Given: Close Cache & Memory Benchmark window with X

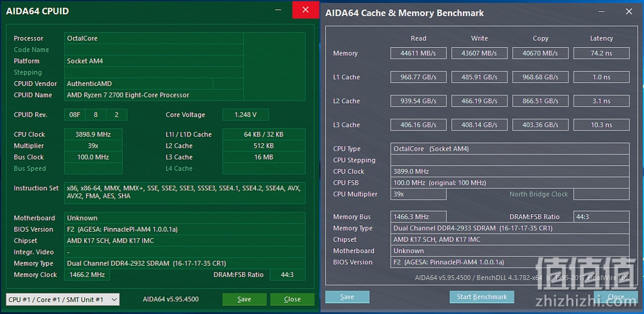Looking at the screenshot, I should pyautogui.click(x=629, y=11).
